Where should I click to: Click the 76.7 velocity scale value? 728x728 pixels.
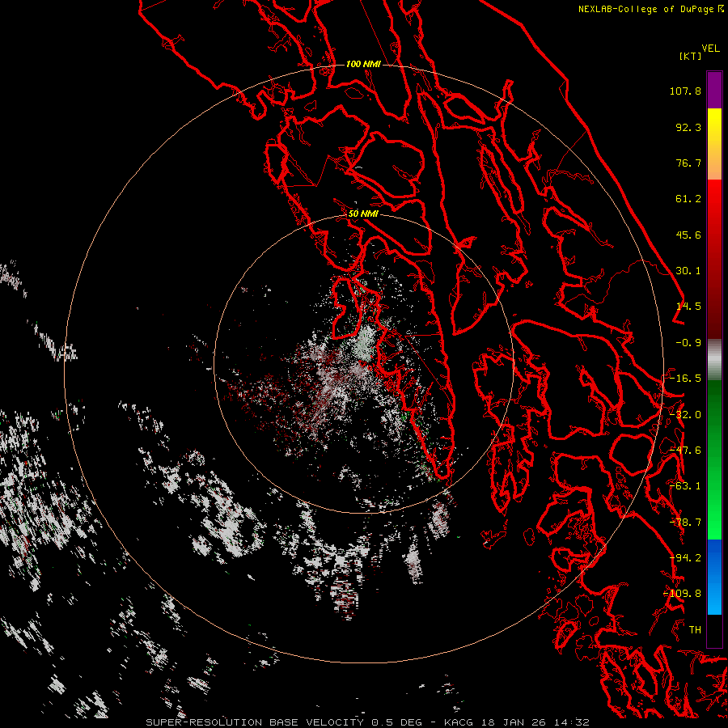[x=688, y=163]
